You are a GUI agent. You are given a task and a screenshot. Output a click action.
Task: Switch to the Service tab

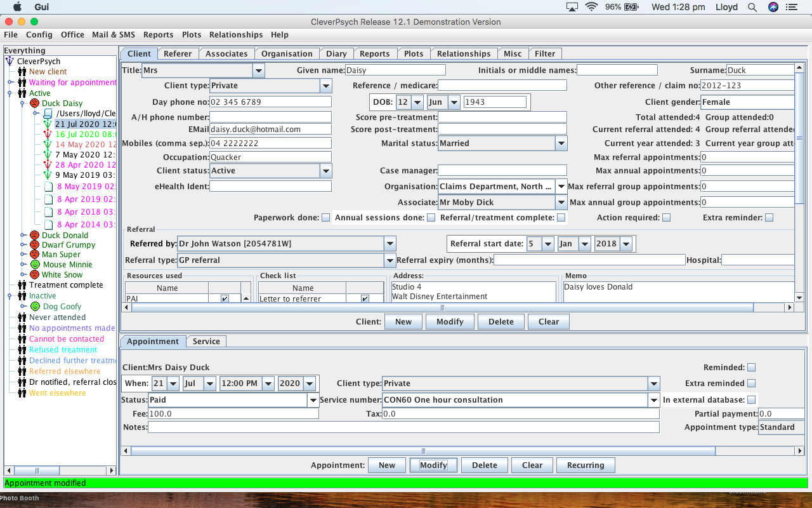click(206, 342)
